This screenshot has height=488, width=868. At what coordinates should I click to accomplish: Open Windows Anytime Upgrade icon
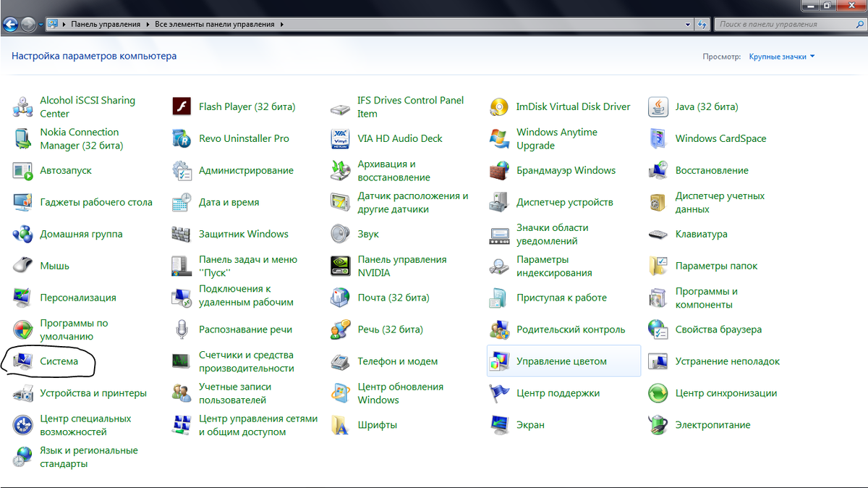(499, 138)
